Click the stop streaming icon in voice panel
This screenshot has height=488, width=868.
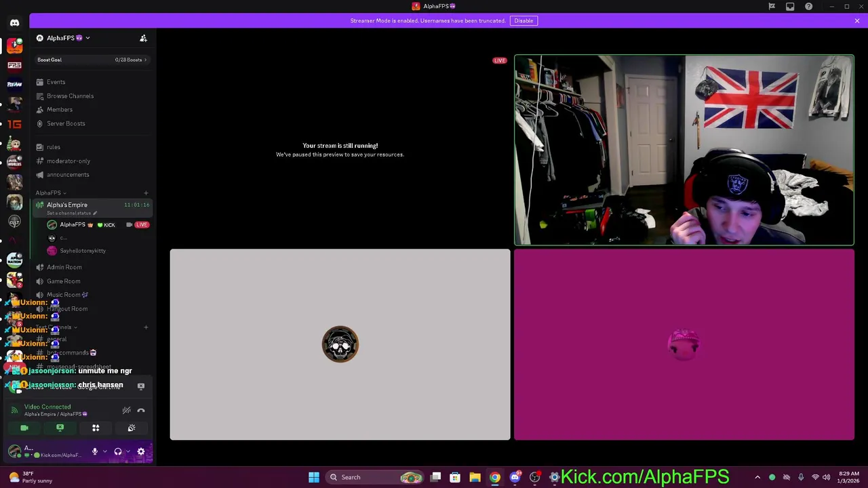[141, 386]
